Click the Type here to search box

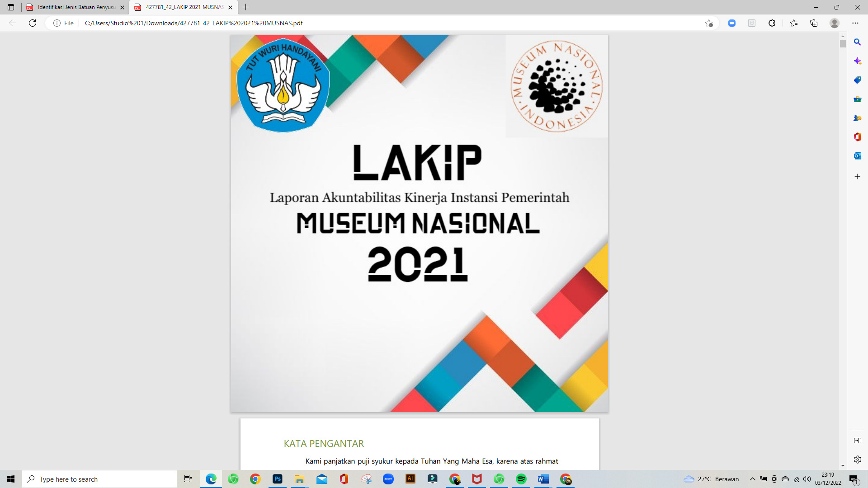tap(99, 479)
